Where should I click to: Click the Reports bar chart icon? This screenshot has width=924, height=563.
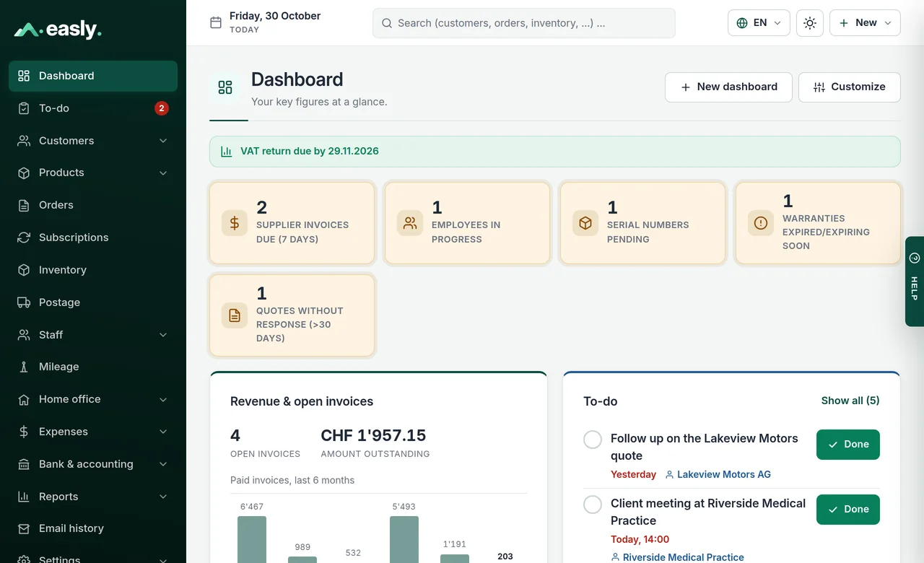click(x=24, y=497)
